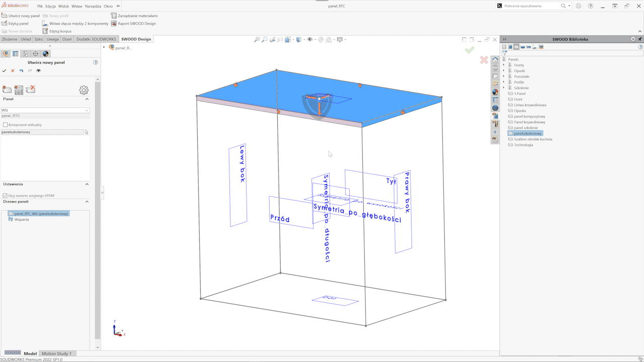Select panel kompozytowy in library list
This screenshot has height=362, width=644.
pos(529,117)
